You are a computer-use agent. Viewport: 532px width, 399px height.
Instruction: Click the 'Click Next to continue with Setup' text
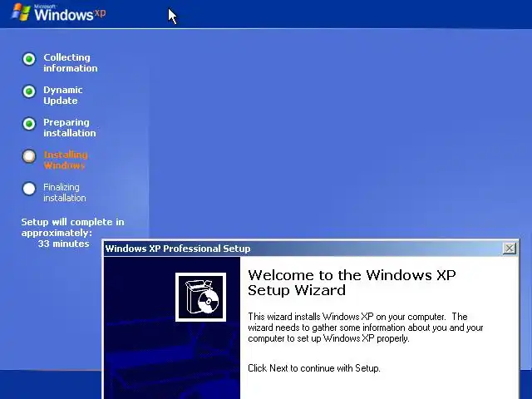[314, 368]
